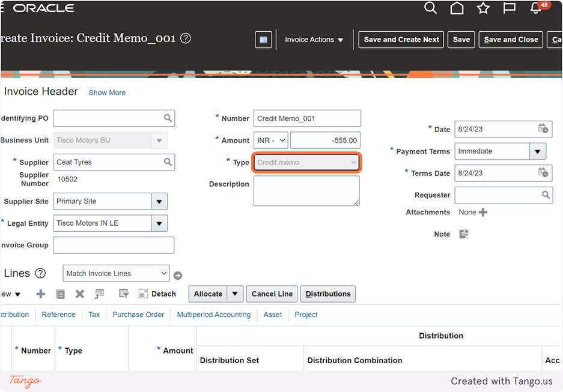Click the Amount field showing -555.00
This screenshot has height=392, width=563.
click(325, 140)
